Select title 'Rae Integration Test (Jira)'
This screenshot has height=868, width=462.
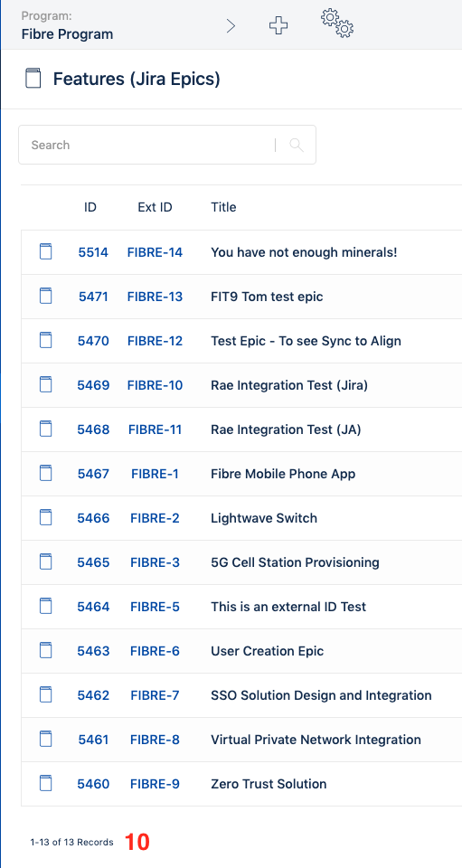[x=289, y=385]
